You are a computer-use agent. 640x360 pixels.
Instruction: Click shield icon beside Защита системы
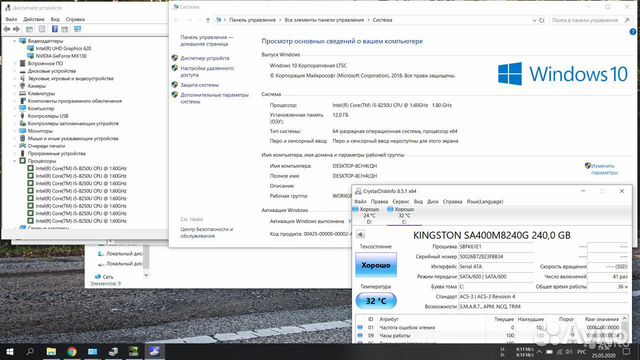tap(175, 84)
